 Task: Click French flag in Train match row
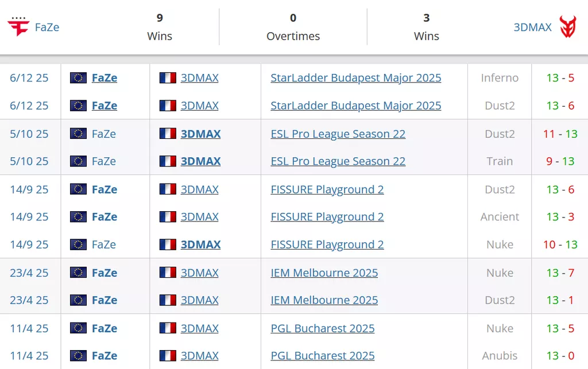[x=168, y=161]
